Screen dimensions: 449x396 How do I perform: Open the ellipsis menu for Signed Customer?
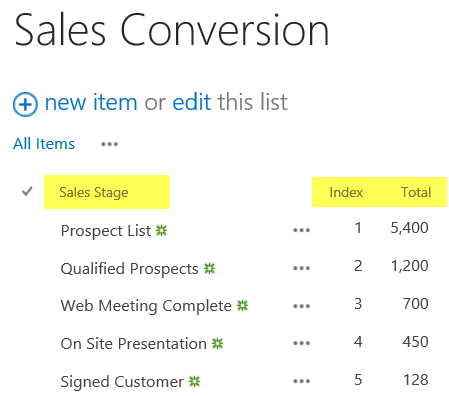(301, 381)
